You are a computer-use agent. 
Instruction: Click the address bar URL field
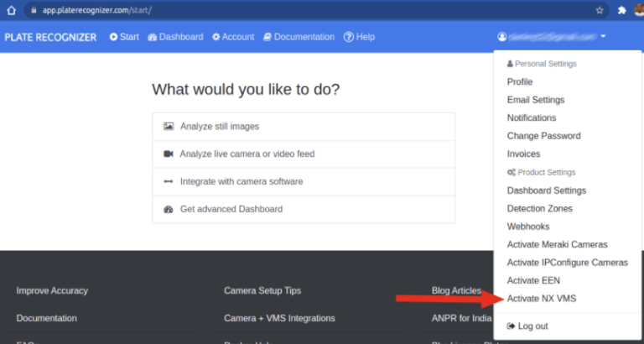click(x=316, y=10)
